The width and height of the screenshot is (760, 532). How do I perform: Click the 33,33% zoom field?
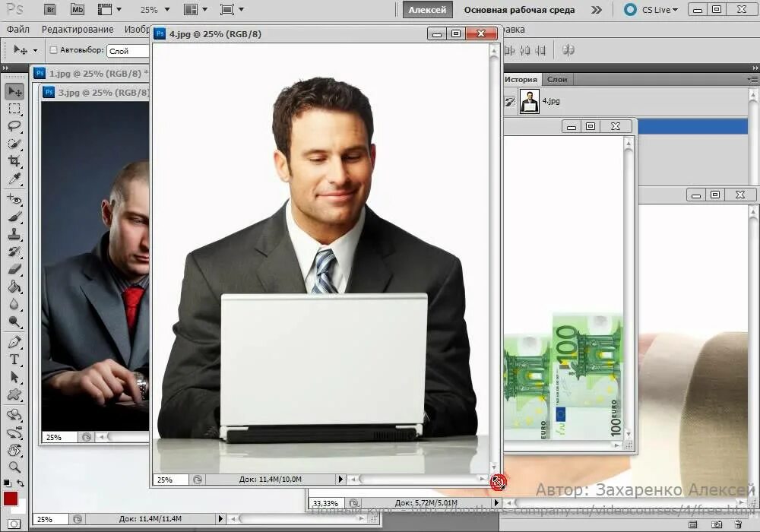(x=327, y=503)
